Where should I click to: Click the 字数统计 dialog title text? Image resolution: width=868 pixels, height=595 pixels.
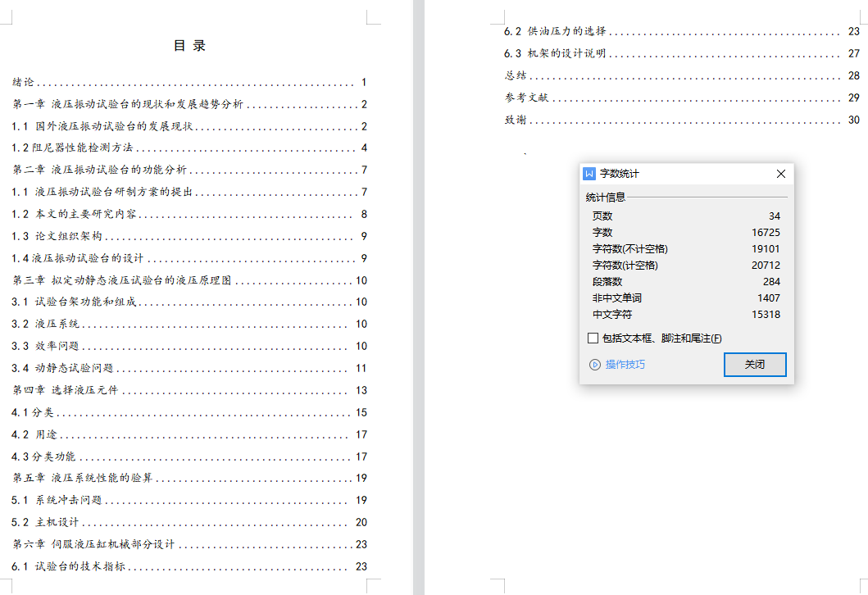pos(620,174)
